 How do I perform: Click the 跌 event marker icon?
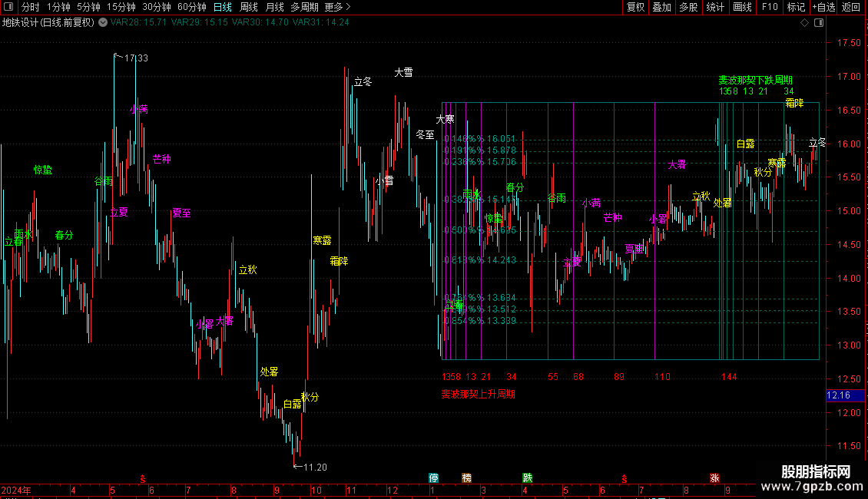click(528, 478)
